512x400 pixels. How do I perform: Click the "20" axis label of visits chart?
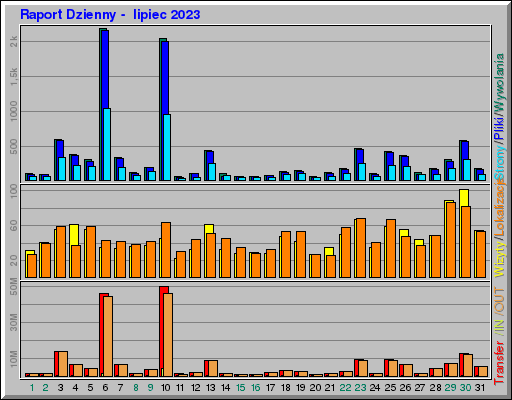tap(14, 260)
